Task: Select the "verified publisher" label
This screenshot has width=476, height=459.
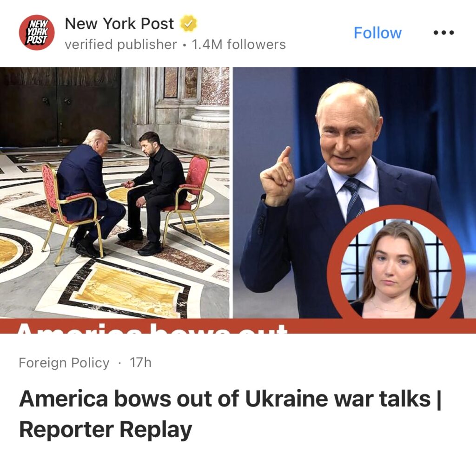Action: (121, 44)
